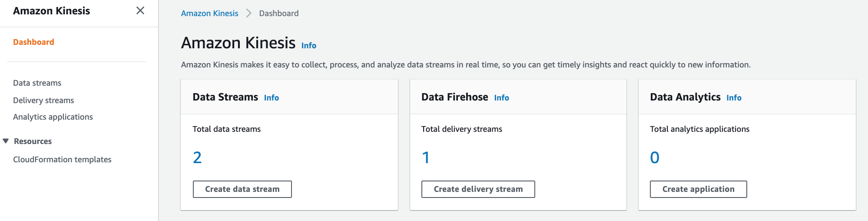
Task: Click the total data streams count 2
Action: 197,157
